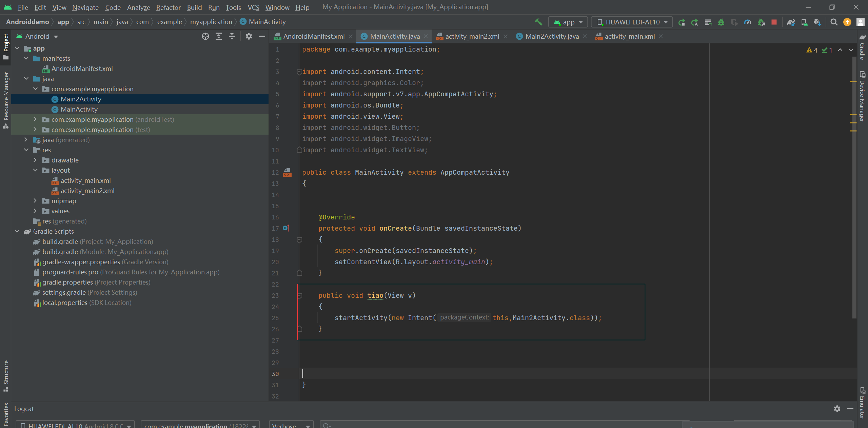Click the green Debug app bug icon
868x428 pixels.
pos(721,22)
